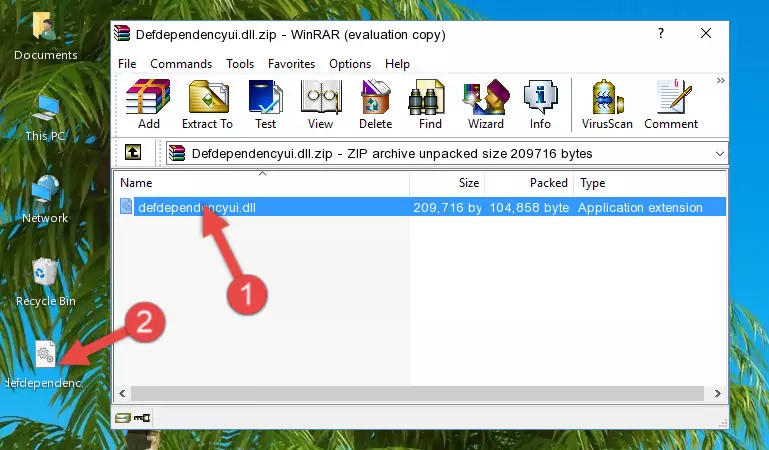Click the dll file icon in list
Viewport: 769px width, 450px height.
126,206
